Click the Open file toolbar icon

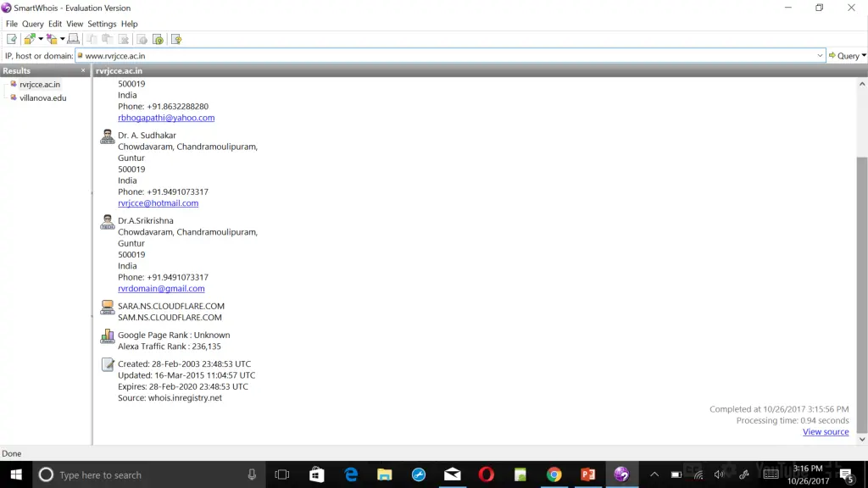(30, 39)
